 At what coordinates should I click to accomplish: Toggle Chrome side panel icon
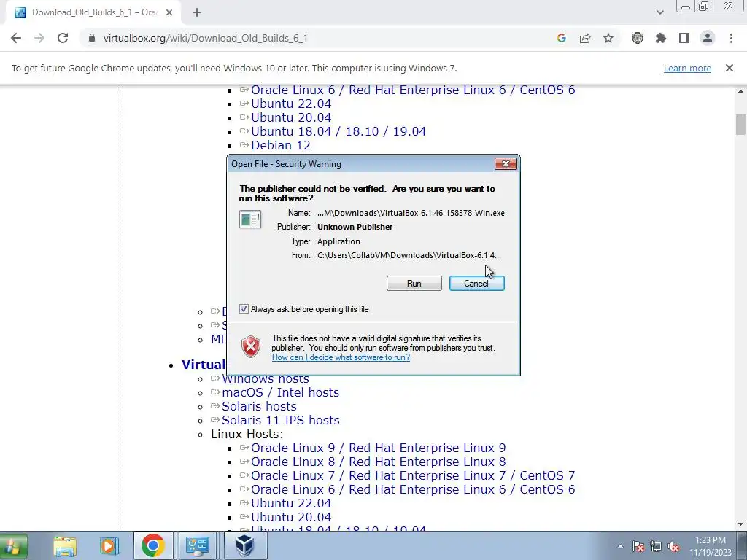[684, 38]
